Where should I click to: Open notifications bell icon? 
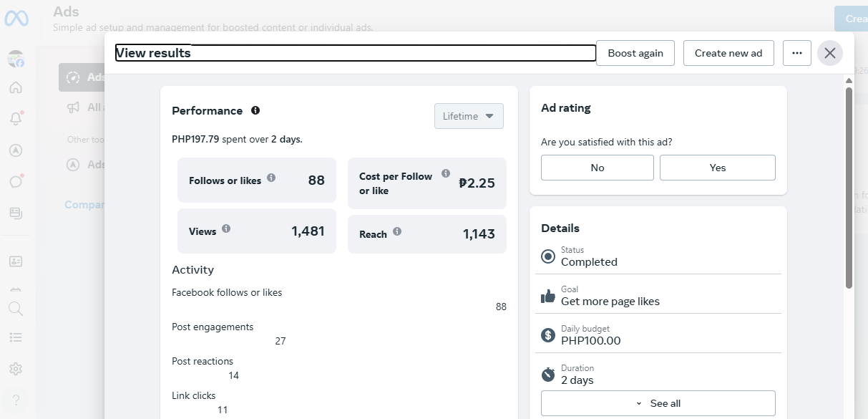(x=16, y=119)
